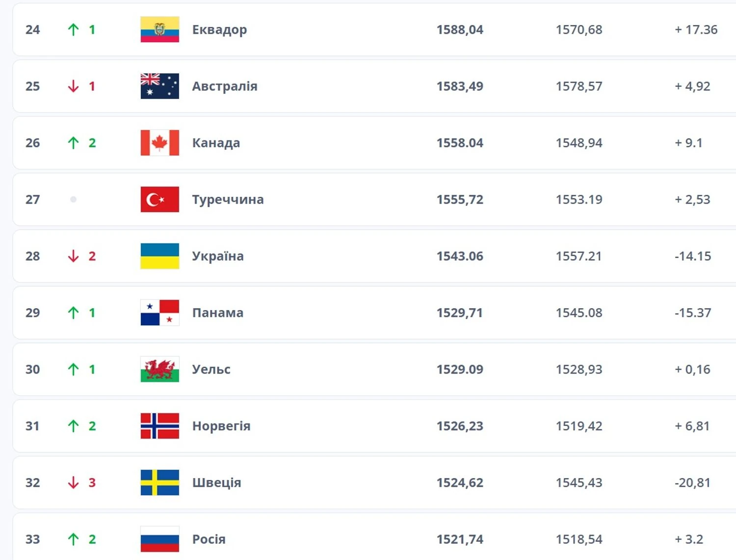The image size is (736, 560).
Task: Click the 1543.06 points value for Ukraine
Action: (x=460, y=256)
